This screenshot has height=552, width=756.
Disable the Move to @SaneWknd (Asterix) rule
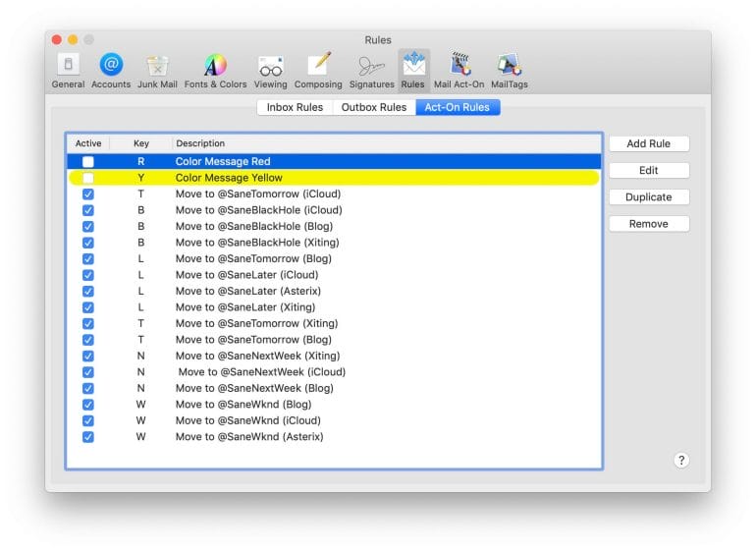[x=88, y=436]
